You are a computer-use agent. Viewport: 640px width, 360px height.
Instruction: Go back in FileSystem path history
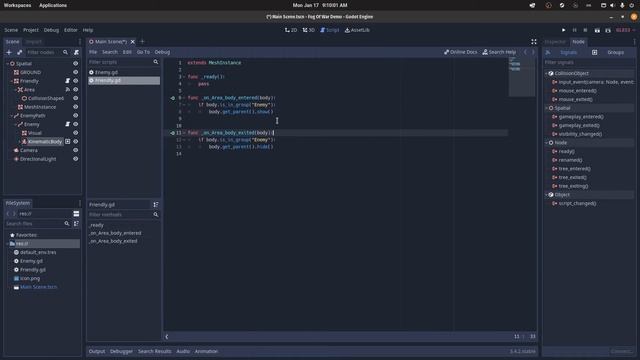coord(8,213)
